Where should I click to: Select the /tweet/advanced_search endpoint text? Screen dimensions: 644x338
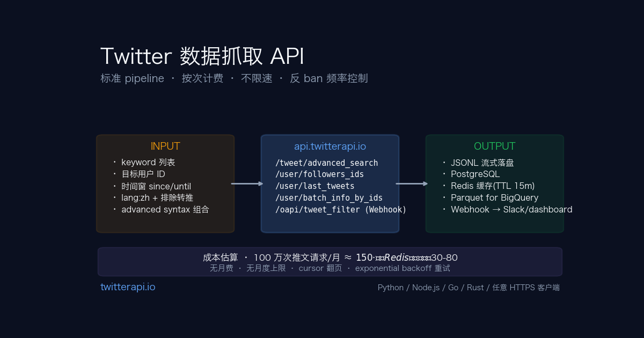pyautogui.click(x=327, y=163)
